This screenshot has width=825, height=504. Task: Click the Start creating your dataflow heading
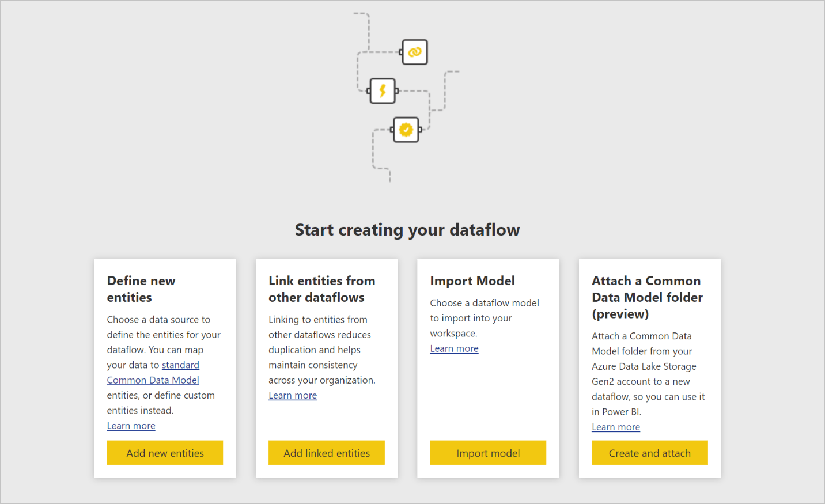tap(407, 229)
